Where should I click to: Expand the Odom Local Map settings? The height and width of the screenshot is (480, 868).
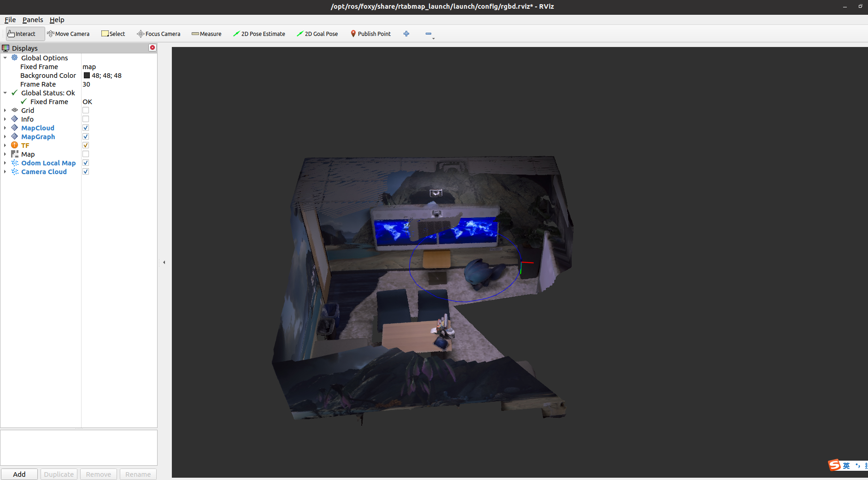(x=5, y=162)
